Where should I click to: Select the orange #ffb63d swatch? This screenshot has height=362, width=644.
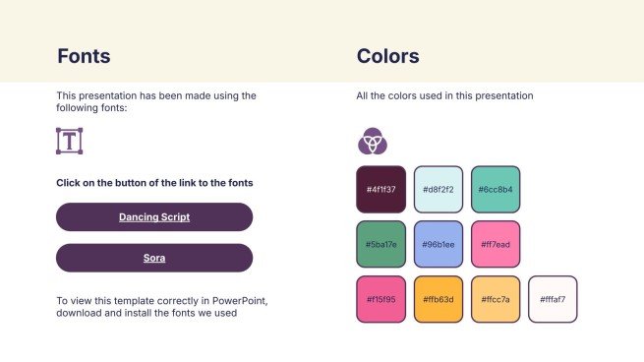(x=439, y=299)
